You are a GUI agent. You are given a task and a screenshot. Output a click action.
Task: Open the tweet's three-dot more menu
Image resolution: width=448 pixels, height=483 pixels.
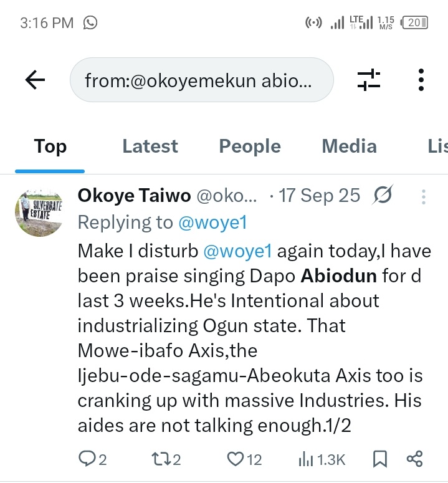[x=423, y=197]
